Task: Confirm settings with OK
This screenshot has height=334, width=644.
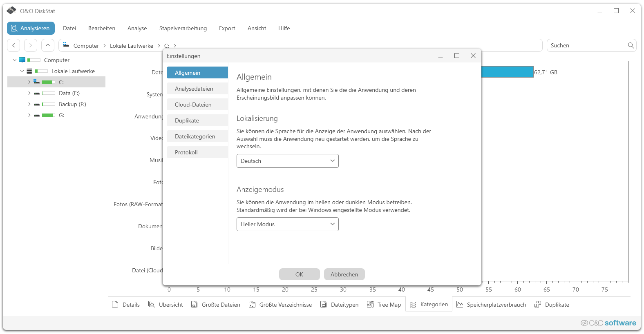Action: pyautogui.click(x=300, y=274)
